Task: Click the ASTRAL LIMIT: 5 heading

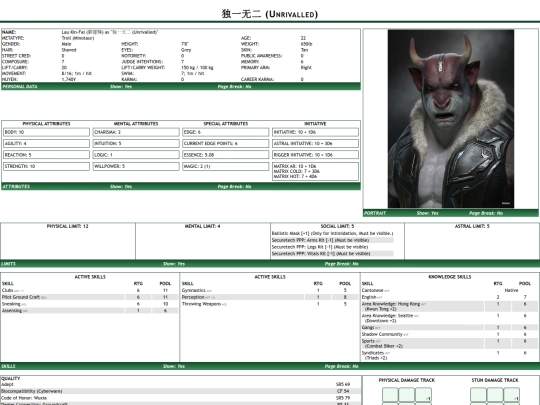Action: (x=472, y=226)
